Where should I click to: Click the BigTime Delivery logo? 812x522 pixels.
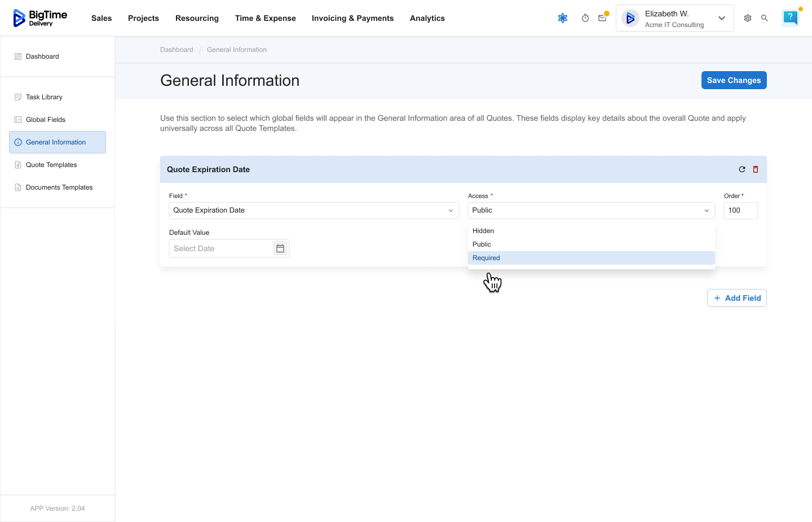(40, 18)
